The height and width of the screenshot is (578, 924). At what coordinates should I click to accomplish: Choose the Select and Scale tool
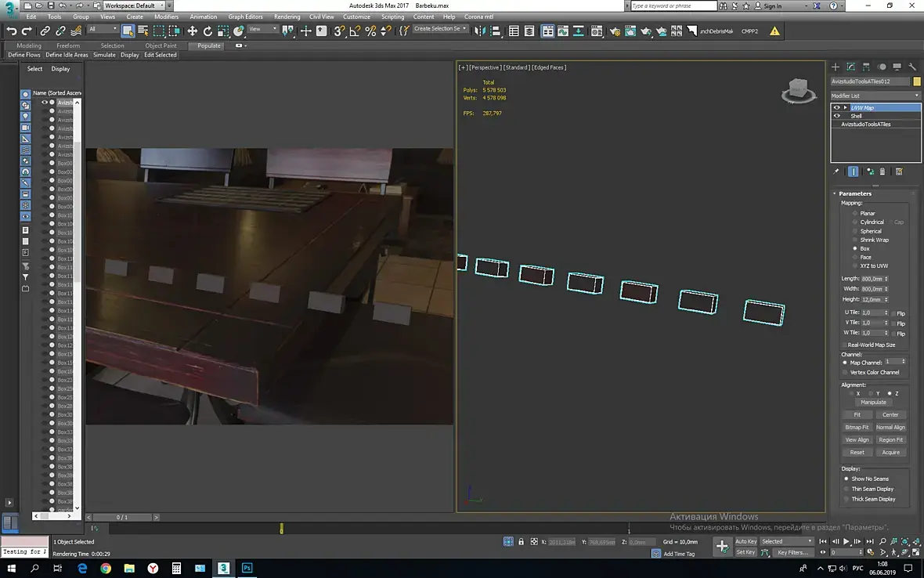pos(222,31)
